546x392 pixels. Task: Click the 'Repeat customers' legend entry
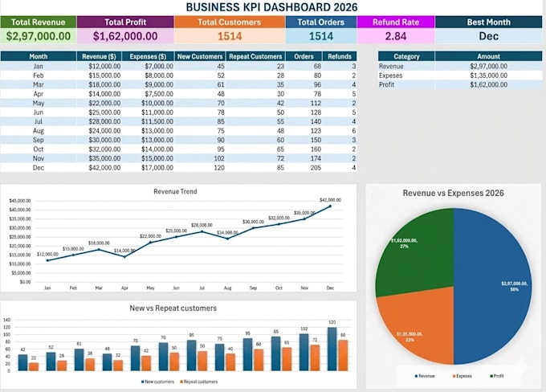pyautogui.click(x=199, y=382)
